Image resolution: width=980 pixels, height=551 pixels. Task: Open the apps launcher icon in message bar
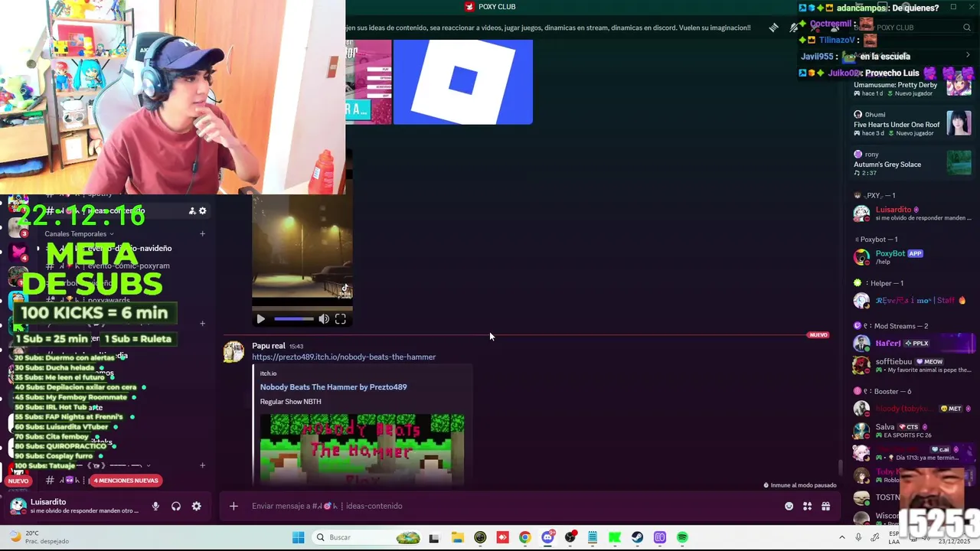807,506
